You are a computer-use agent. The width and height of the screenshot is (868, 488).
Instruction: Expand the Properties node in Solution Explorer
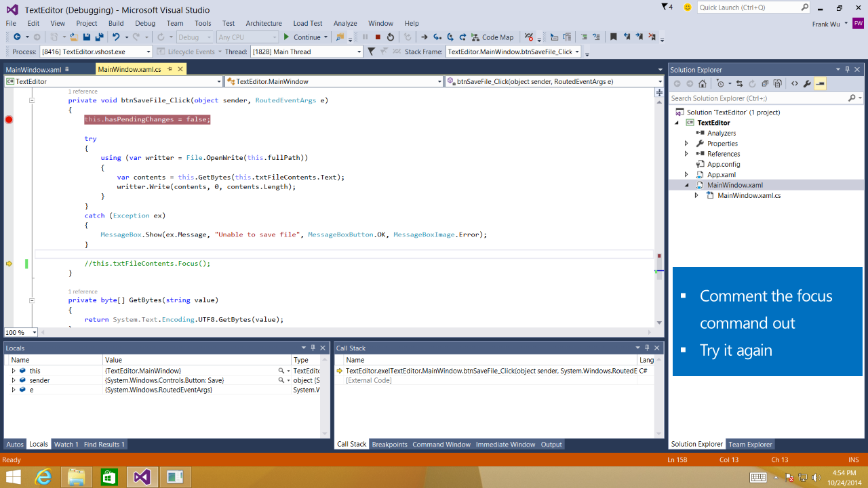[x=686, y=144]
